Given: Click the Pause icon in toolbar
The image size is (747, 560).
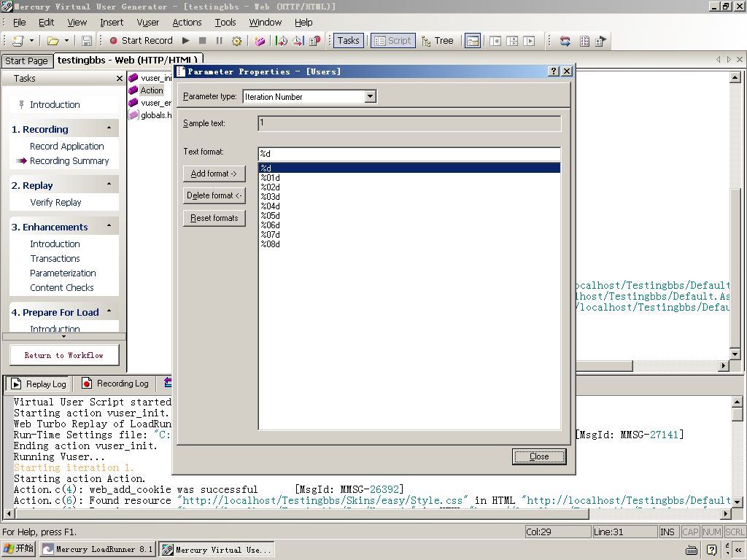Looking at the screenshot, I should click(219, 41).
